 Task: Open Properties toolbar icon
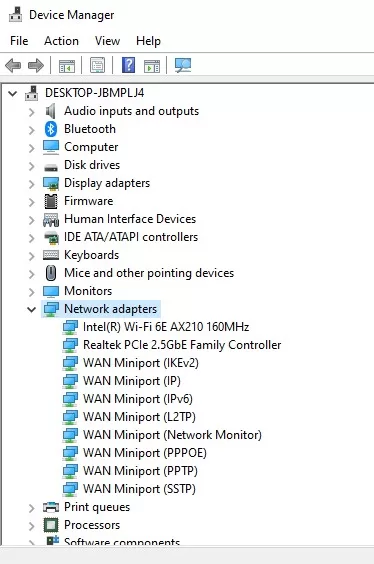[97, 65]
